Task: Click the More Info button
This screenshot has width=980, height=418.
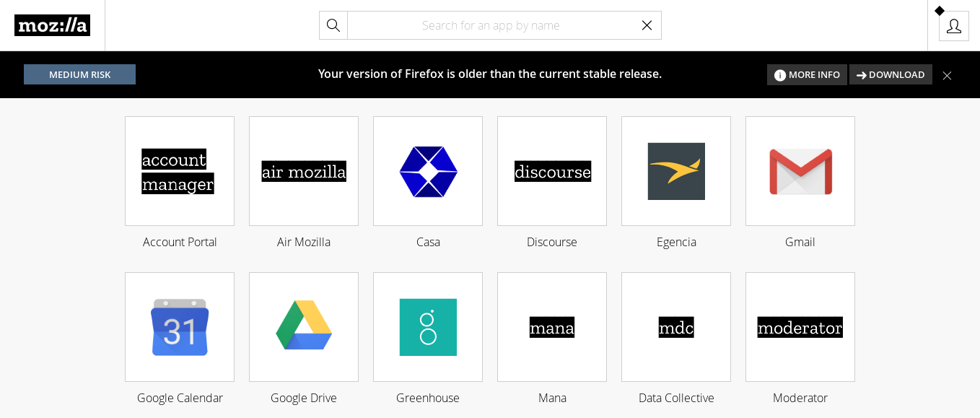Action: tap(807, 74)
